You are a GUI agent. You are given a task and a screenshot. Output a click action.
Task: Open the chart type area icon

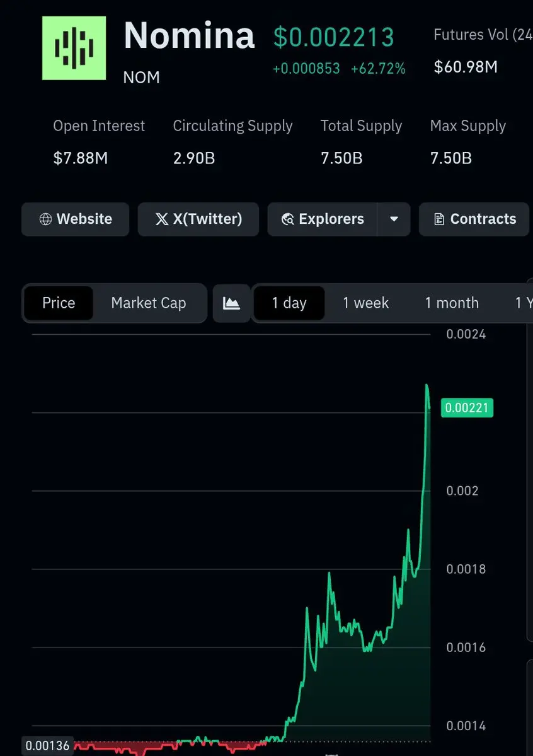pyautogui.click(x=231, y=303)
